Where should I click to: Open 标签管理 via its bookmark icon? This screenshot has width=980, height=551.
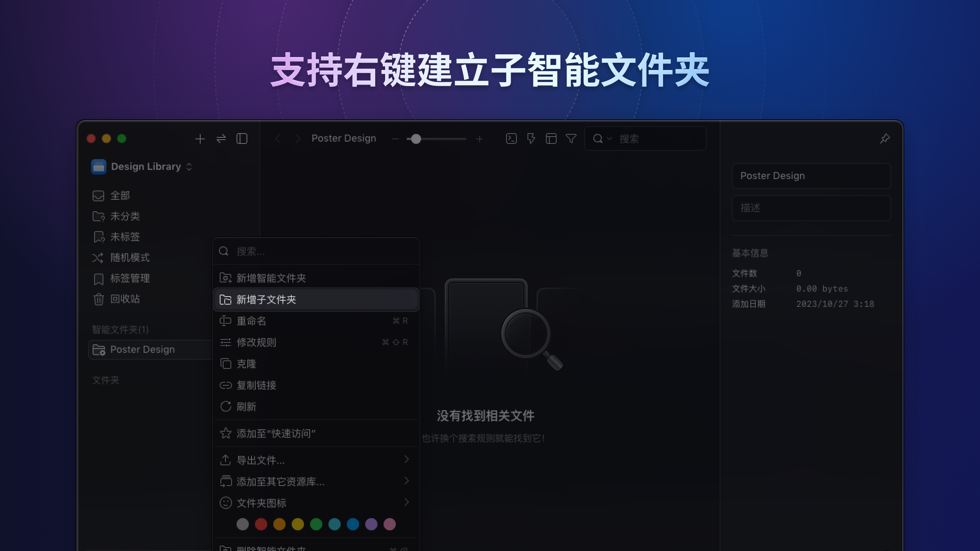pyautogui.click(x=98, y=278)
